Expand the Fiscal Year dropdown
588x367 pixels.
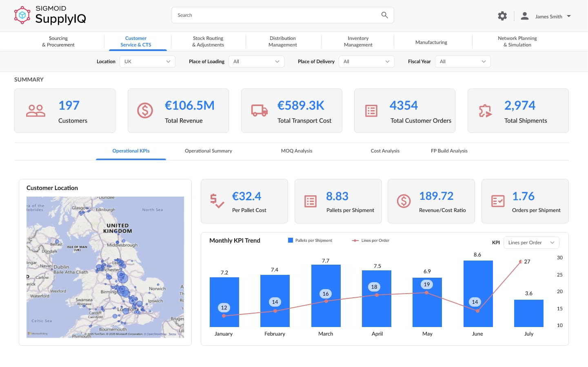(x=463, y=62)
